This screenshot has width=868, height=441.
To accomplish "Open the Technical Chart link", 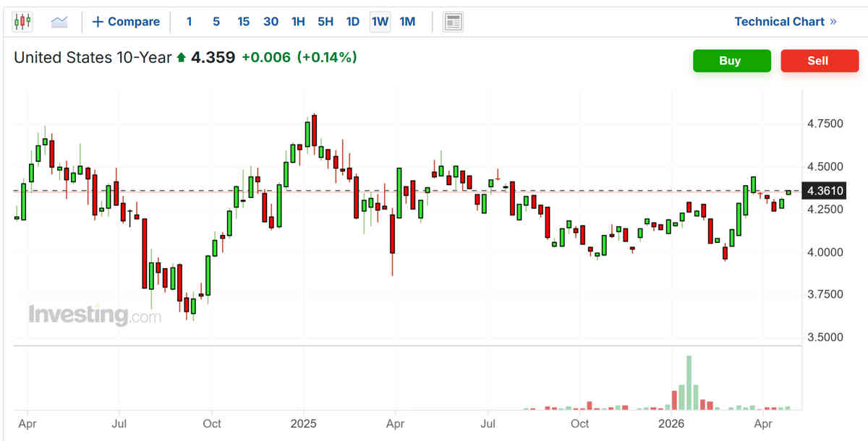I will click(x=785, y=22).
